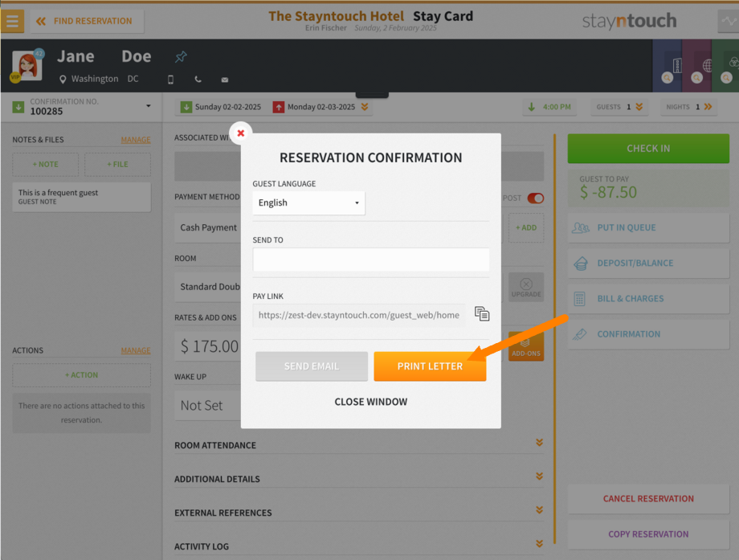739x560 pixels.
Task: Open the Guest Language dropdown
Action: pyautogui.click(x=308, y=202)
